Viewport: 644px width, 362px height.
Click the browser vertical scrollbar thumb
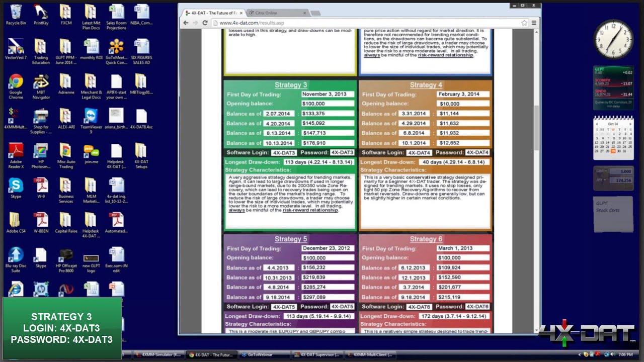[x=538, y=127]
